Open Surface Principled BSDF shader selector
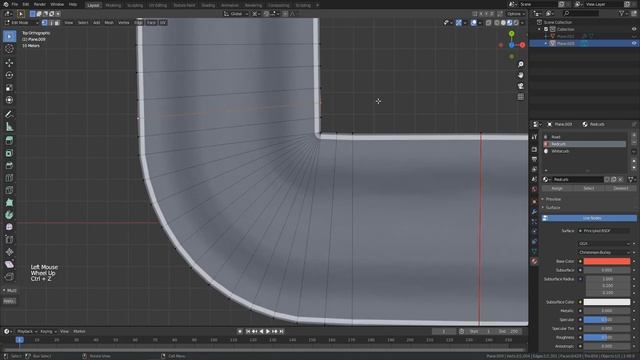The image size is (640, 360). [x=604, y=231]
